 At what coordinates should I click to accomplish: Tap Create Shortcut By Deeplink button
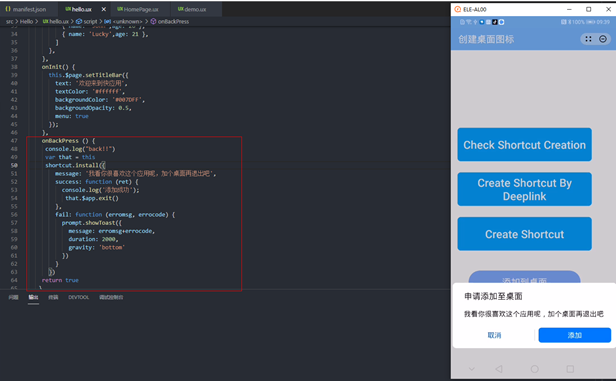(524, 189)
